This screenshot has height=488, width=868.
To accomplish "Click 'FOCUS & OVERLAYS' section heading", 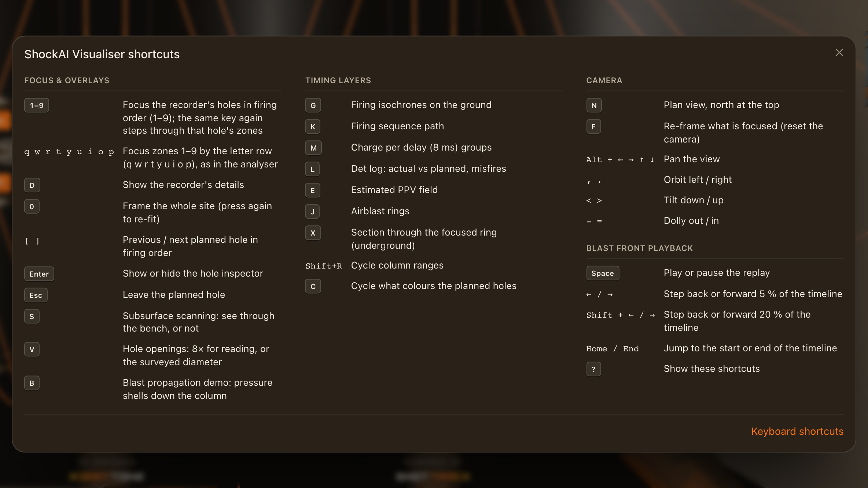I will tap(67, 81).
